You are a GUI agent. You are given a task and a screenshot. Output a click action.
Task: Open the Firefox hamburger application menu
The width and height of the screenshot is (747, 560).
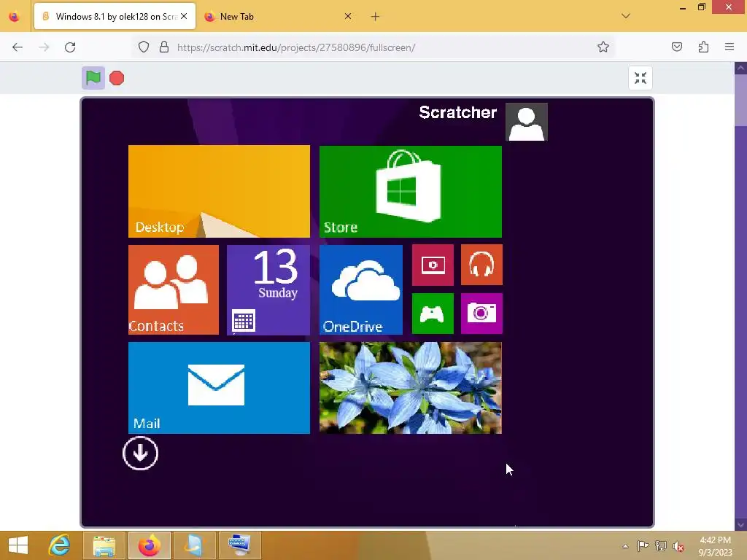coord(729,47)
